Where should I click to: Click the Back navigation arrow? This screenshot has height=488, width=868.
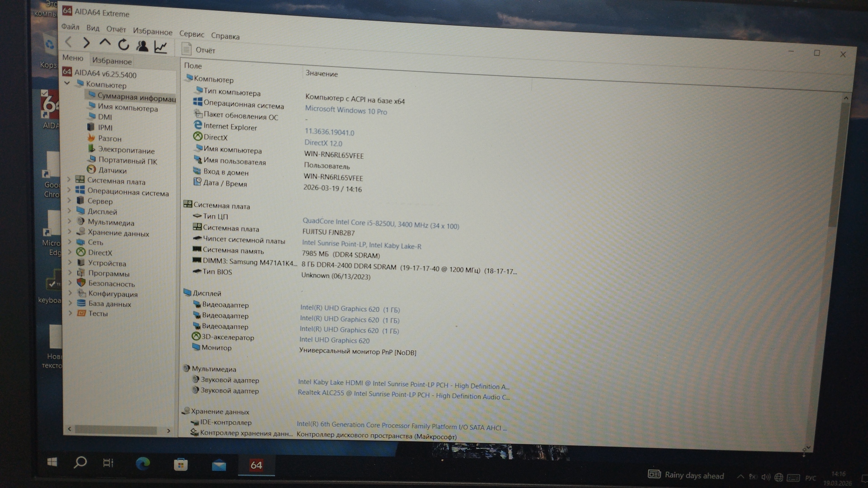click(69, 42)
